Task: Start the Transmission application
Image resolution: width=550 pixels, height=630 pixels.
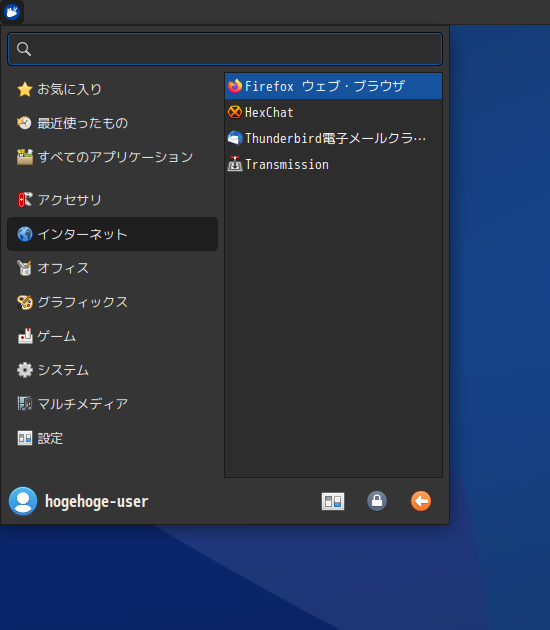Action: (333, 164)
